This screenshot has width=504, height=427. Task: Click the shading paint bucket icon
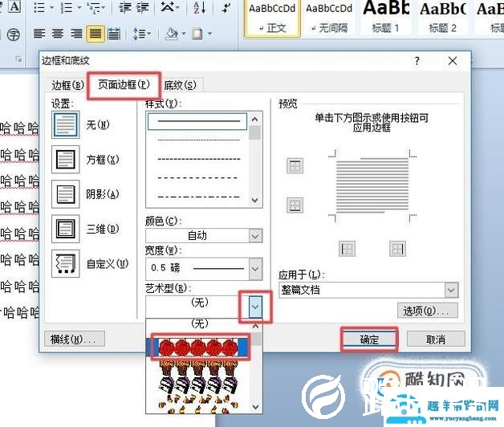pyautogui.click(x=172, y=33)
